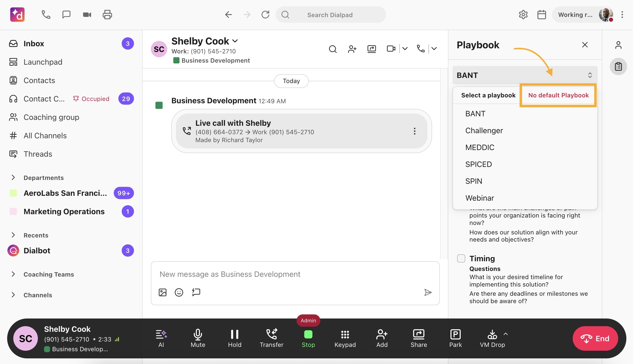Close the Playbook panel
This screenshot has width=633, height=364.
click(x=585, y=45)
